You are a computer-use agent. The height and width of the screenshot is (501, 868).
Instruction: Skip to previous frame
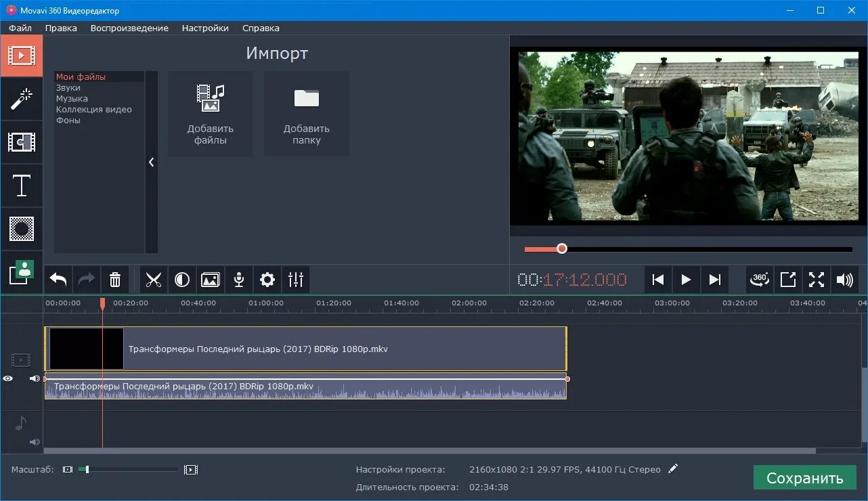(x=657, y=280)
